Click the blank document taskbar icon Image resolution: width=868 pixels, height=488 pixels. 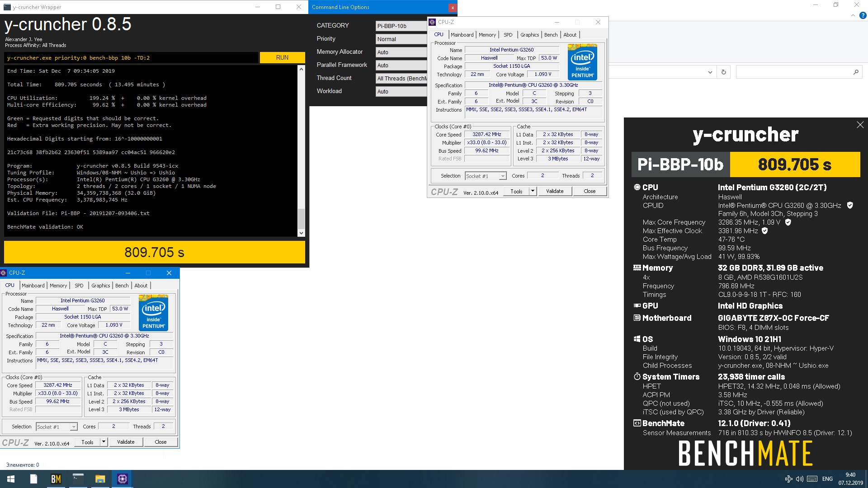coord(33,479)
